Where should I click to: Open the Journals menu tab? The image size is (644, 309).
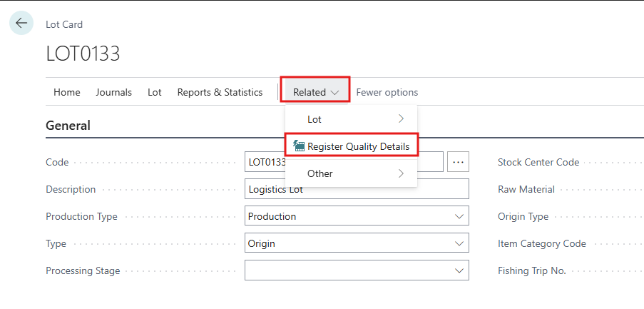coord(114,93)
